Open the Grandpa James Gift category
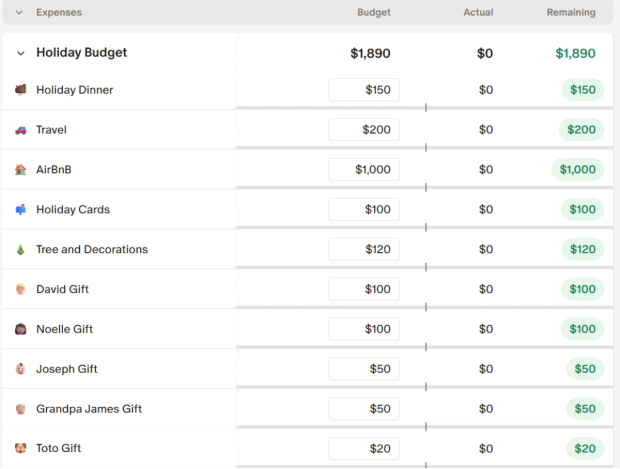This screenshot has height=469, width=620. click(x=89, y=409)
